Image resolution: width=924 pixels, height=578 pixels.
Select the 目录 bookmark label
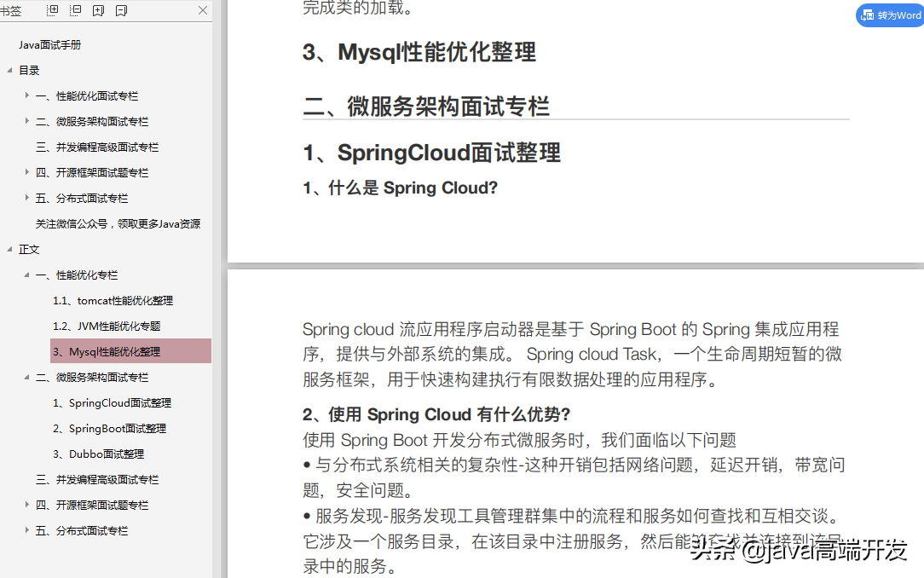pyautogui.click(x=29, y=70)
